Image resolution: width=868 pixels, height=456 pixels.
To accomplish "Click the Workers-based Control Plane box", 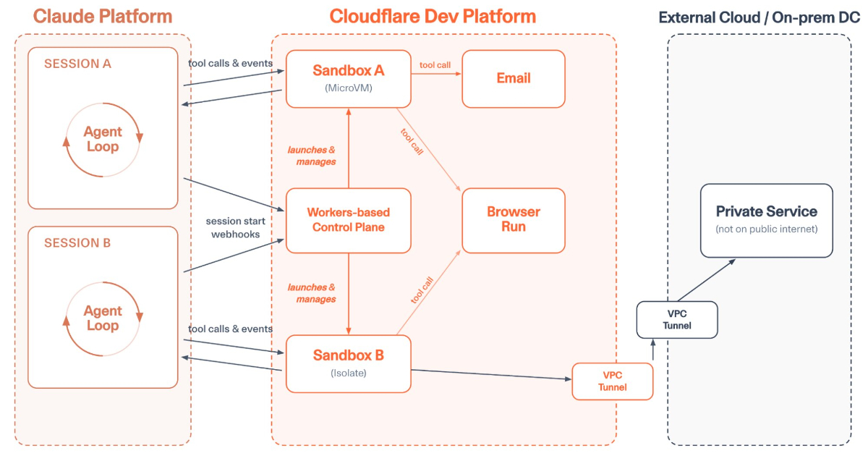I will (x=349, y=220).
